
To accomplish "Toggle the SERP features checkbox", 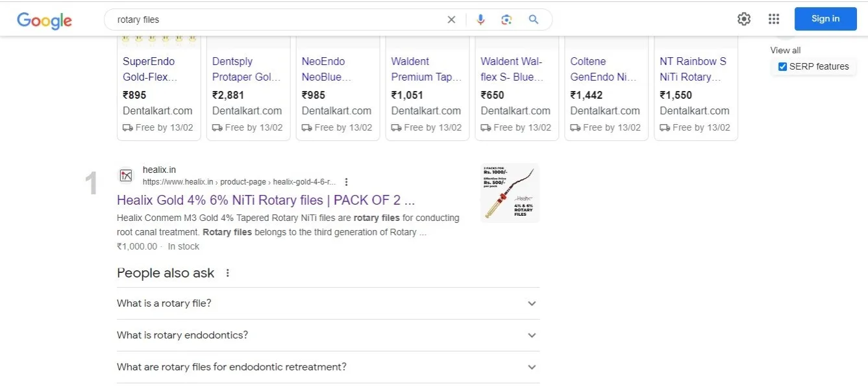I will point(782,66).
